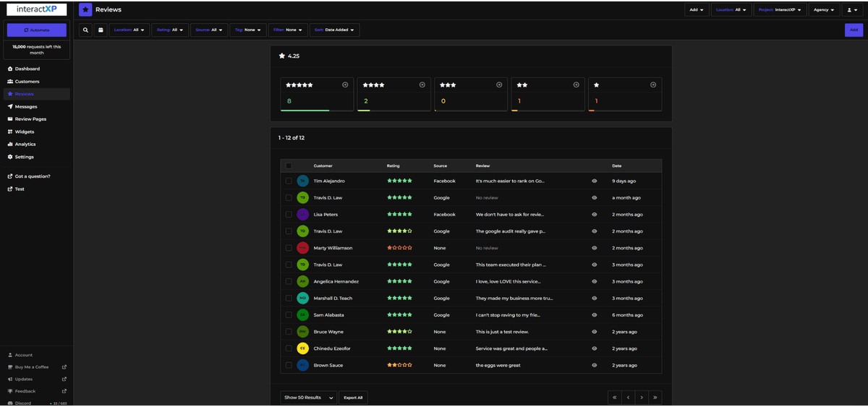Expand the Tag filter dropdown
Image resolution: width=868 pixels, height=407 pixels.
coord(248,30)
